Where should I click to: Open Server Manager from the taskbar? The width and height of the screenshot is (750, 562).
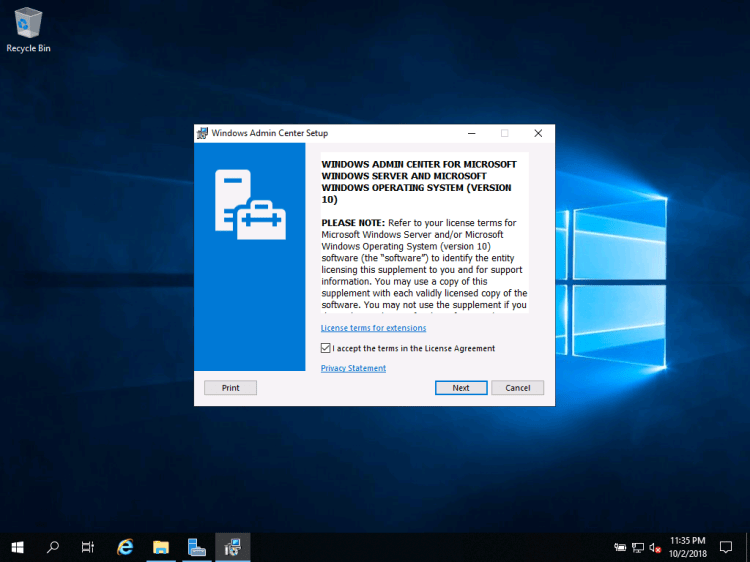click(x=197, y=547)
